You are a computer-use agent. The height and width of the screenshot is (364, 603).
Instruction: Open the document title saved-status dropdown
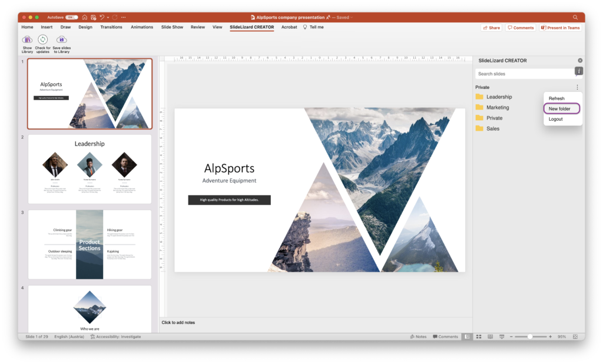pyautogui.click(x=352, y=17)
